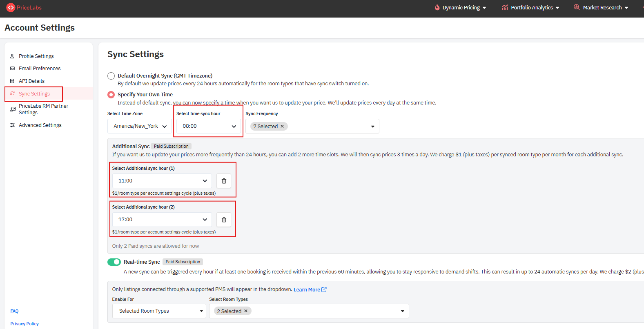The image size is (644, 329).
Task: Go to Advanced Settings in the sidebar
Action: pyautogui.click(x=40, y=125)
